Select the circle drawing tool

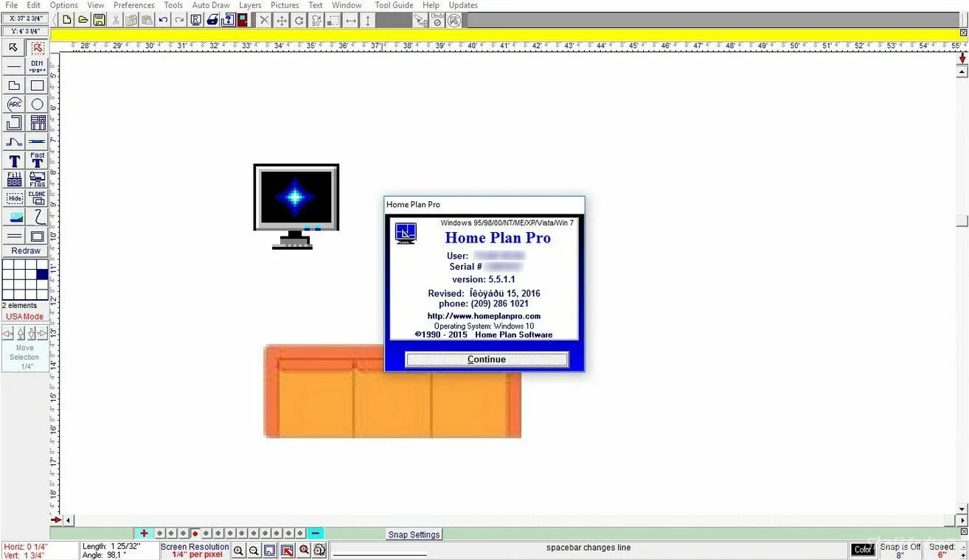point(38,104)
